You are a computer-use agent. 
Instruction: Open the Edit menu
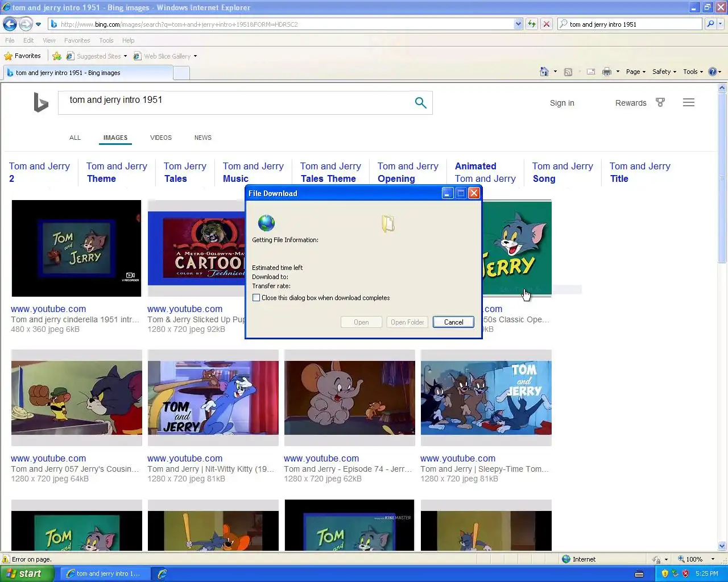click(x=28, y=40)
